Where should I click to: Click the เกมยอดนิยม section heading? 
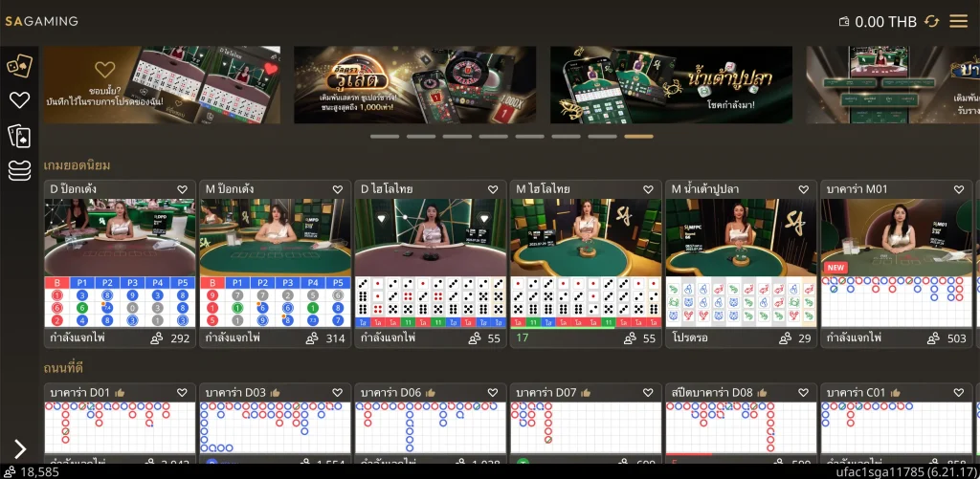pos(77,165)
